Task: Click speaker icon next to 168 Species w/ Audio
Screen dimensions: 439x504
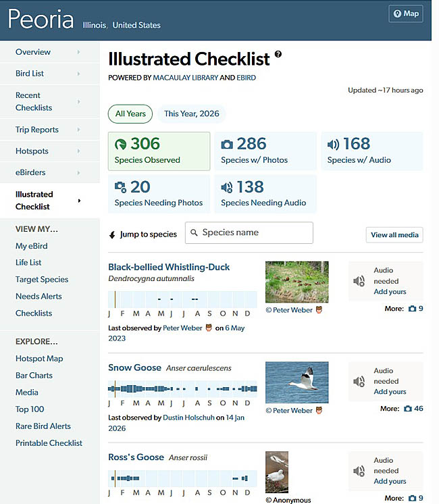Action: (333, 145)
